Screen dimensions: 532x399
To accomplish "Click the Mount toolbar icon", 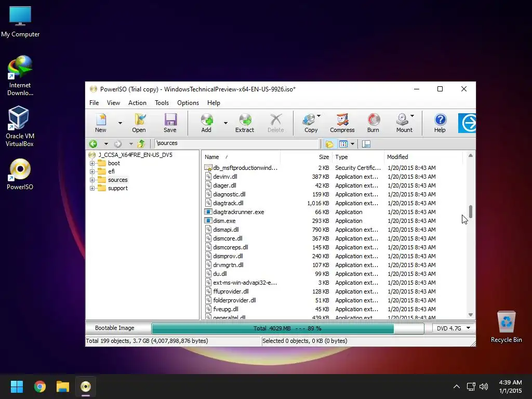I will pos(404,123).
